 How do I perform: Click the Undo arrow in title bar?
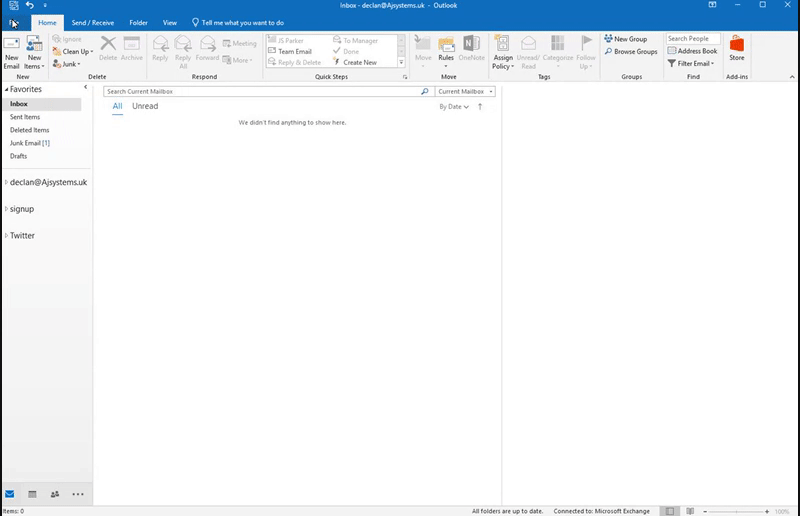(x=30, y=5)
